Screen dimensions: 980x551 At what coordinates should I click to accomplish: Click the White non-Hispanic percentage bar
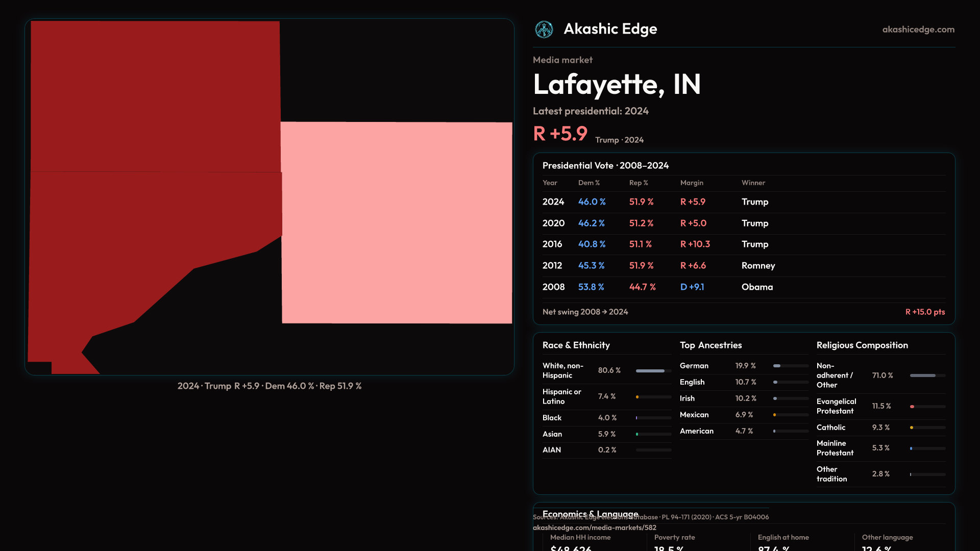[653, 371]
